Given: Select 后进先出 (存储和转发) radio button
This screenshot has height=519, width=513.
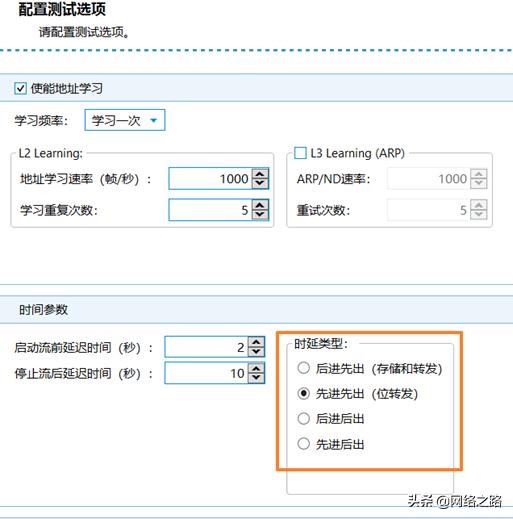Looking at the screenshot, I should [x=303, y=368].
